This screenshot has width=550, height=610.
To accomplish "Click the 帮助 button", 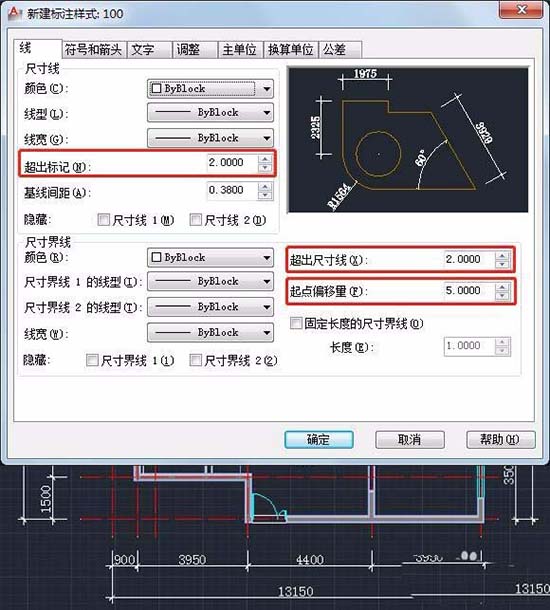I will pyautogui.click(x=501, y=440).
